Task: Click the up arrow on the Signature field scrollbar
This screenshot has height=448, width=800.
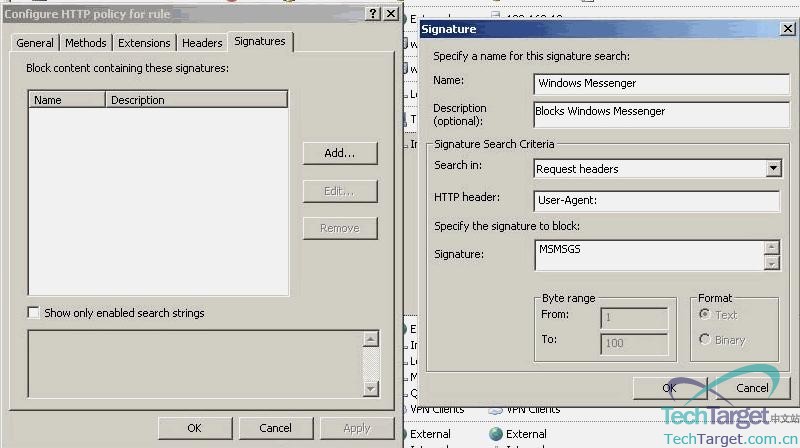Action: pyautogui.click(x=771, y=247)
